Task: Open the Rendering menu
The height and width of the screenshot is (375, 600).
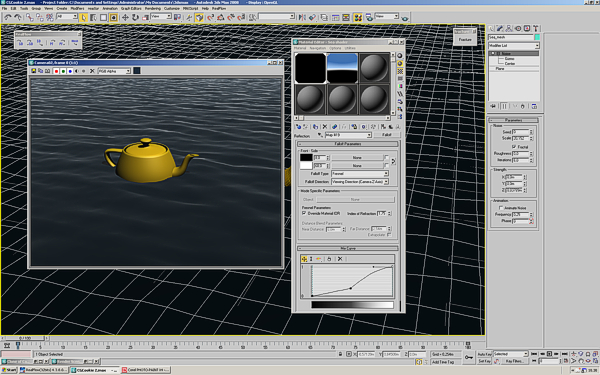Action: click(153, 8)
